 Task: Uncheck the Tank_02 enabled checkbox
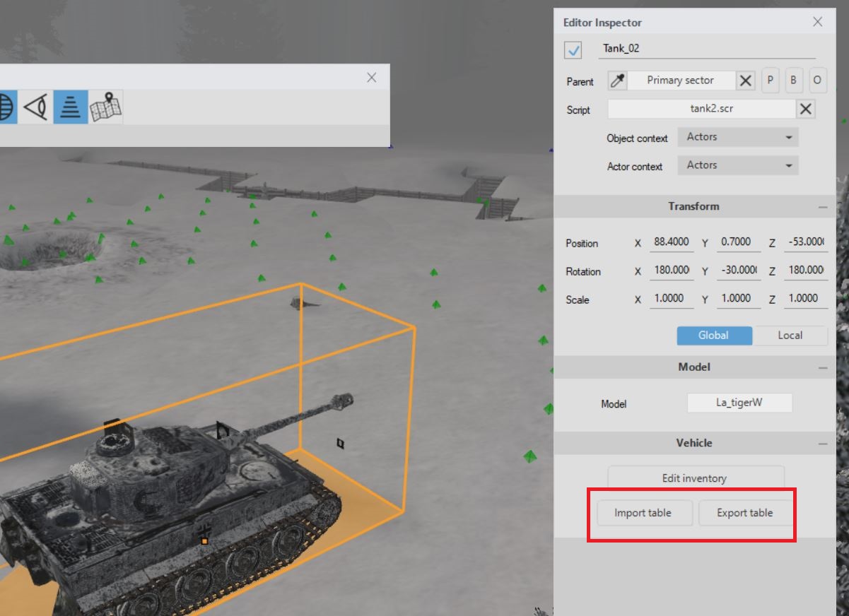tap(573, 50)
